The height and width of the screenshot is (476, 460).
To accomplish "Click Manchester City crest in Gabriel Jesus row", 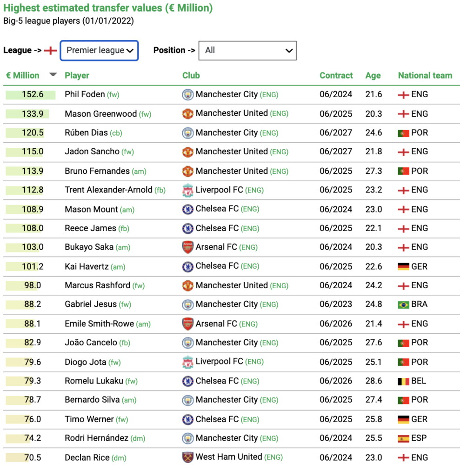I will click(188, 304).
